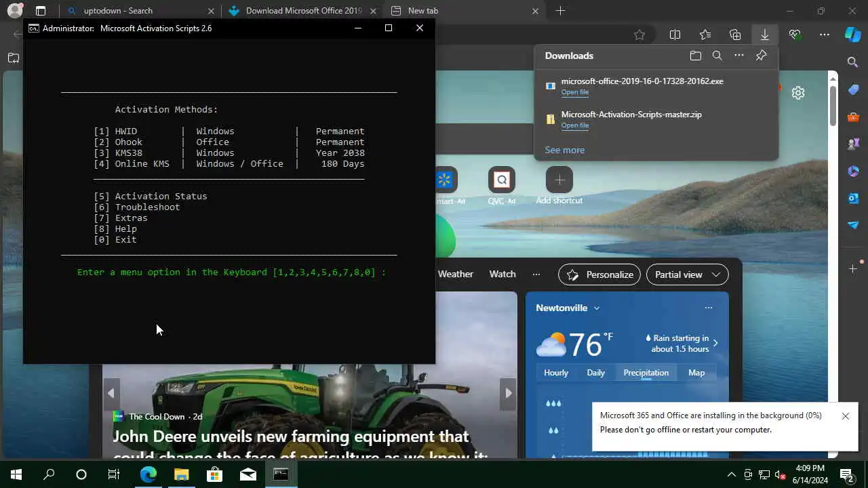Click See more in Downloads
Viewport: 868px width, 488px height.
pos(564,150)
